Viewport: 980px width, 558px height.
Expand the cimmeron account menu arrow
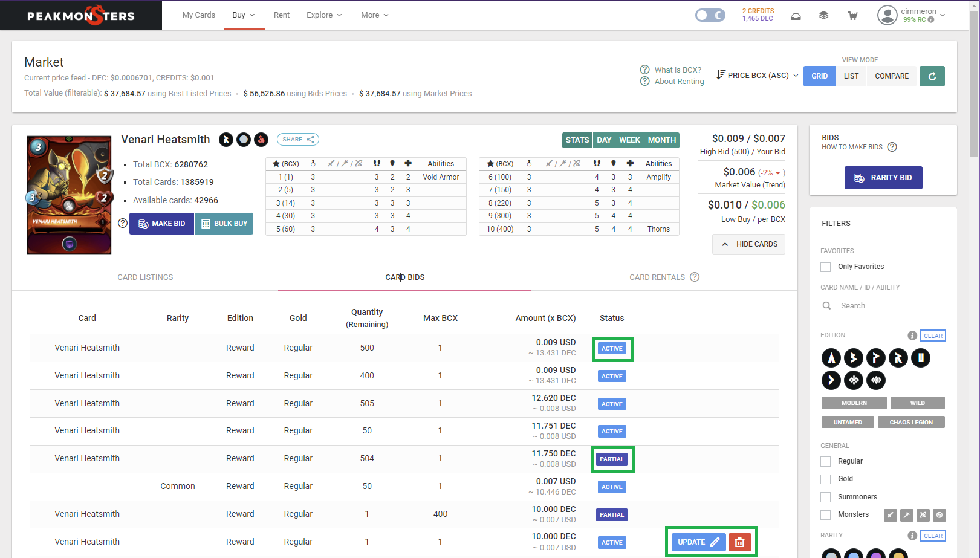[x=942, y=15]
